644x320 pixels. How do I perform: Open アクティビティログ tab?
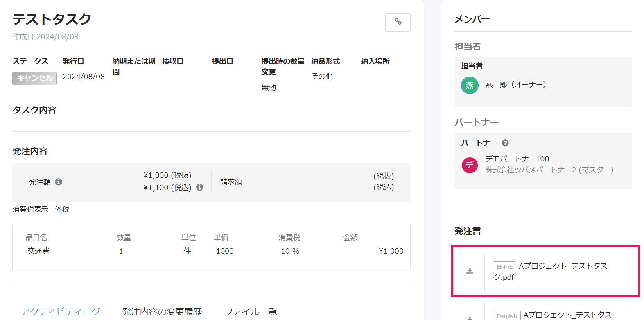[61, 312]
